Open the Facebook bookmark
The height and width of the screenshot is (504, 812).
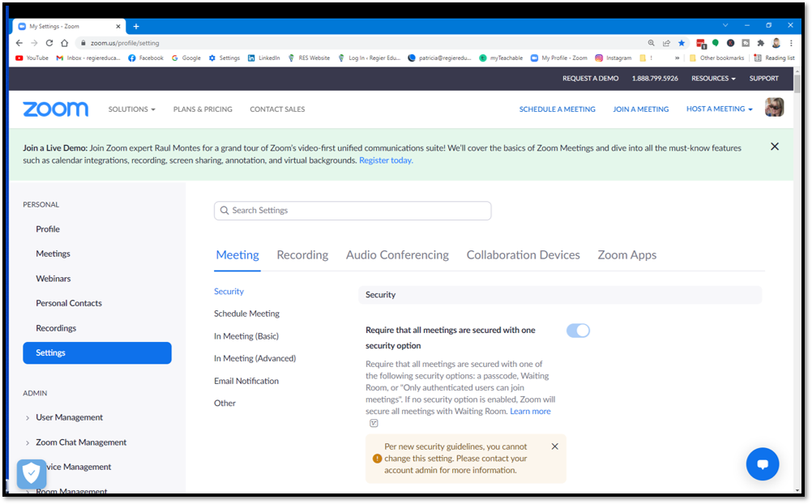point(146,58)
